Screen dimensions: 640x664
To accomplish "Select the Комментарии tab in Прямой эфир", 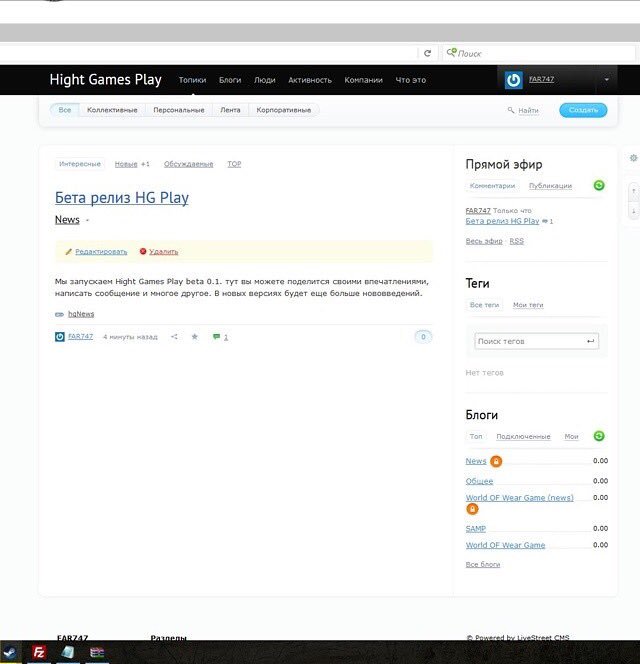I will (x=492, y=186).
